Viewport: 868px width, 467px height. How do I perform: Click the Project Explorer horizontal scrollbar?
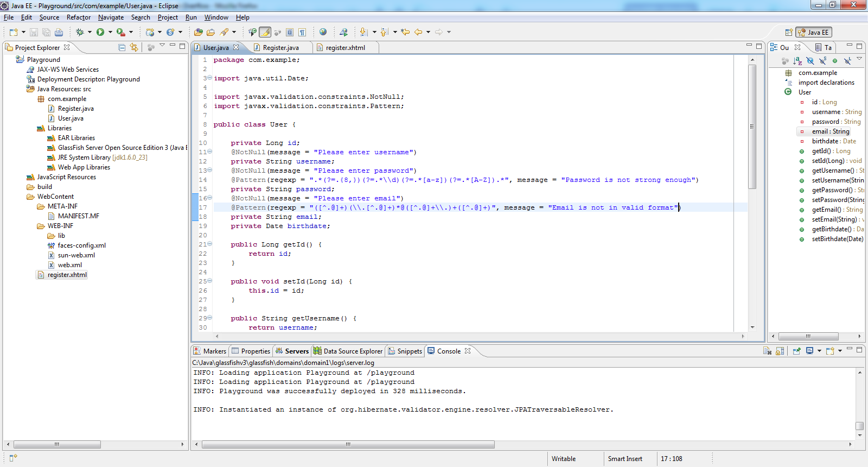pos(56,444)
